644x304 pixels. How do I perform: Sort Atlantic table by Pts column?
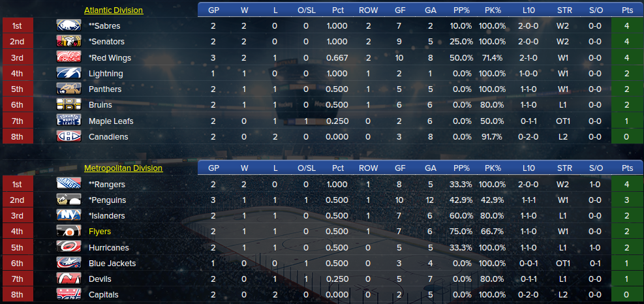tap(627, 10)
